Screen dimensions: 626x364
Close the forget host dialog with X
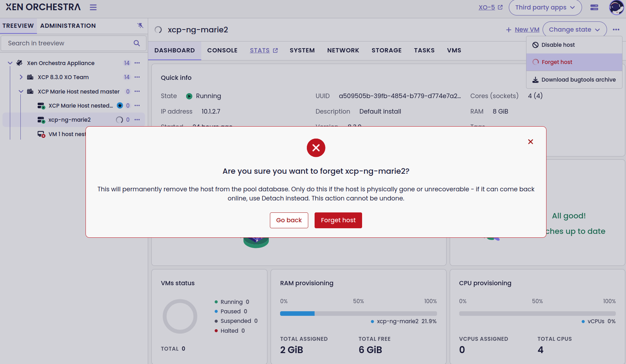pos(531,142)
